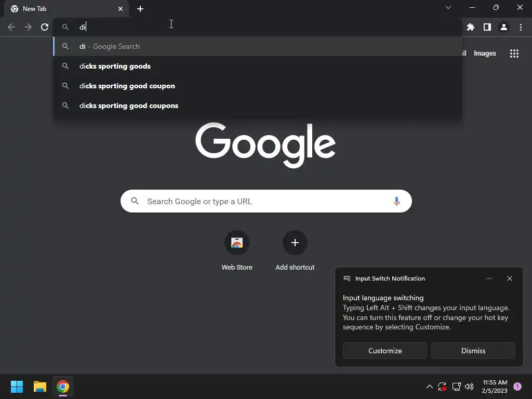Dismiss the Input Switch Notification
532x399 pixels.
pyautogui.click(x=473, y=351)
